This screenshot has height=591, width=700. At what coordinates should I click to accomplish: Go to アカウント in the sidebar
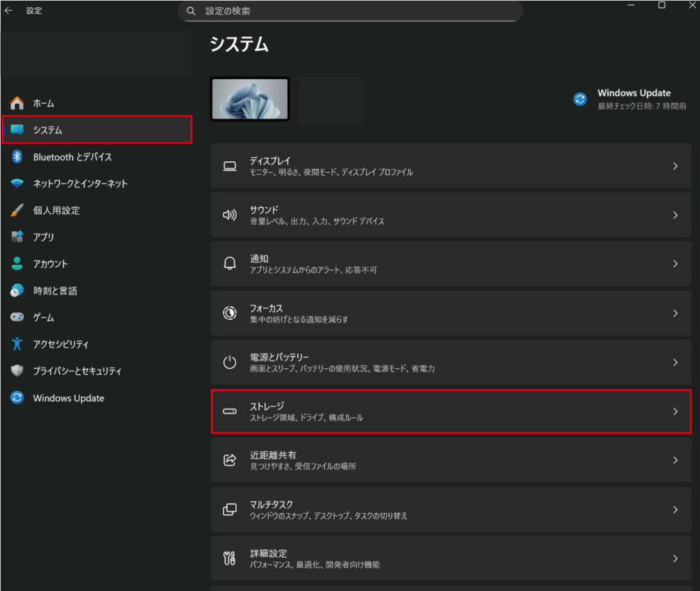coord(51,264)
